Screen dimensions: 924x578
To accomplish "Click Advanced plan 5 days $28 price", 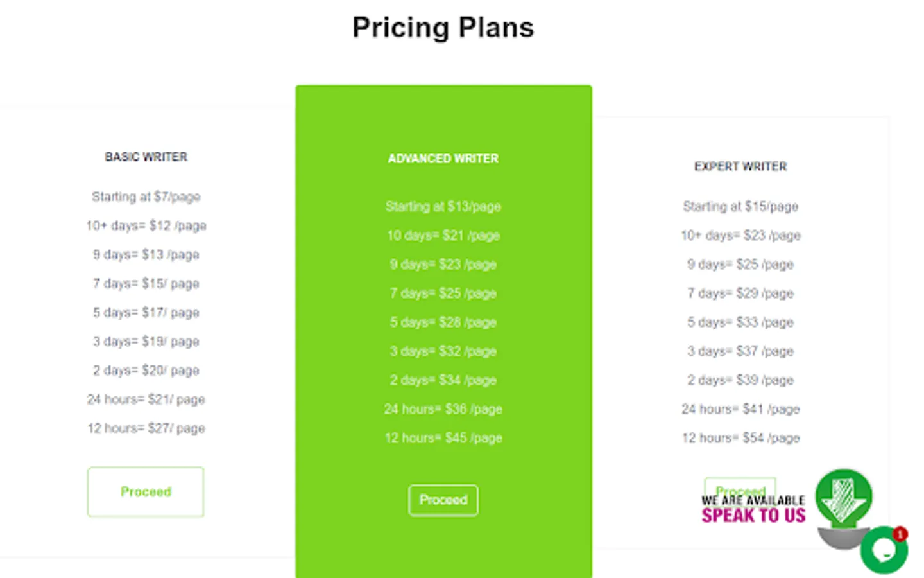I will 443,322.
